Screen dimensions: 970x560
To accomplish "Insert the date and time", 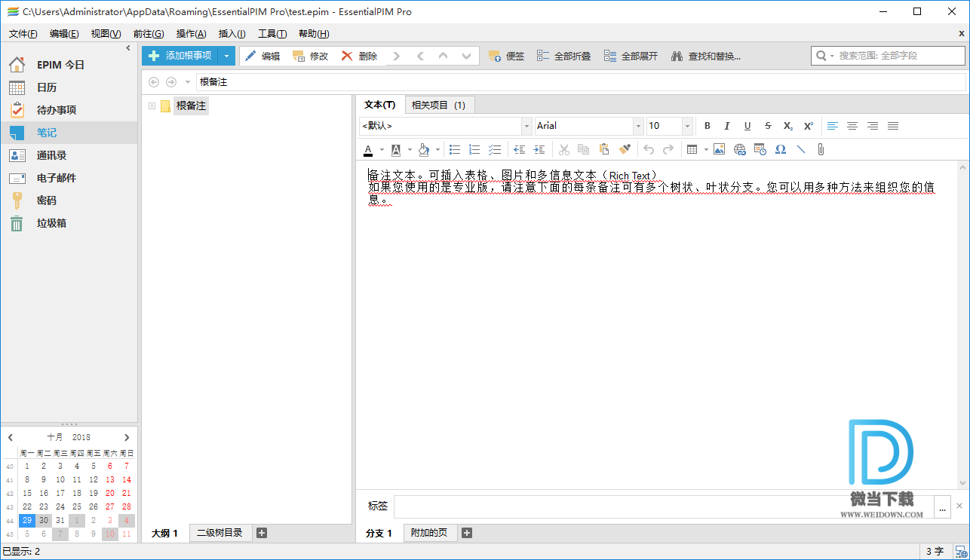I will point(760,149).
